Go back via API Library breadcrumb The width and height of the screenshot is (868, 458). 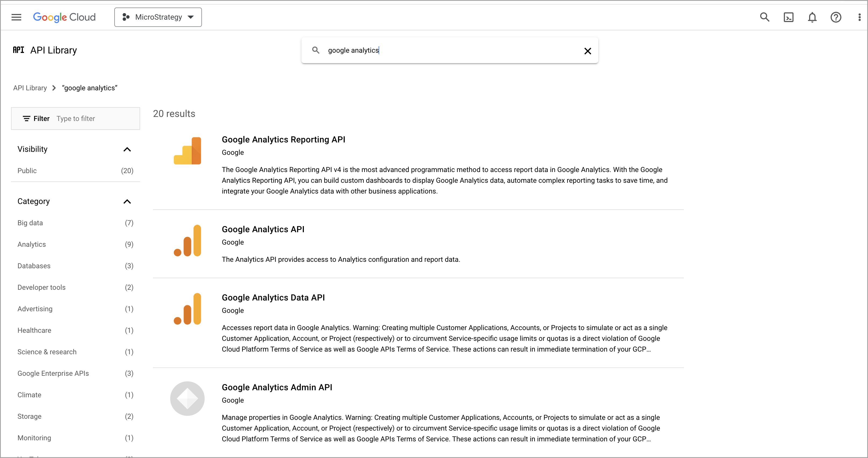[x=30, y=88]
